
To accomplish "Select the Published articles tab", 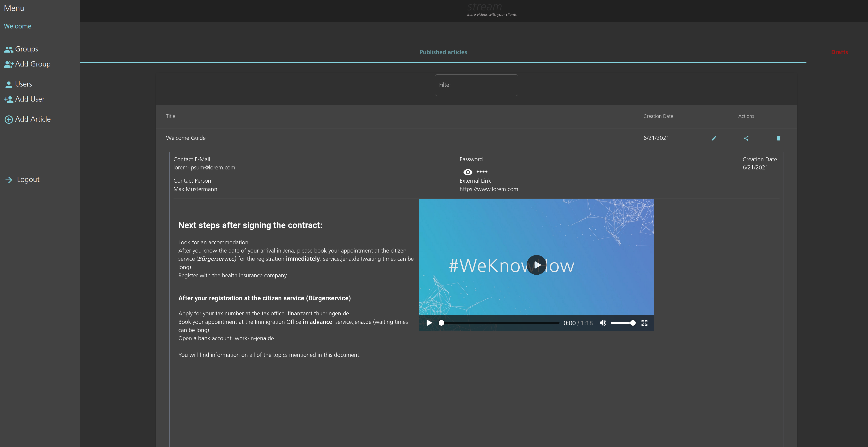I will click(443, 52).
